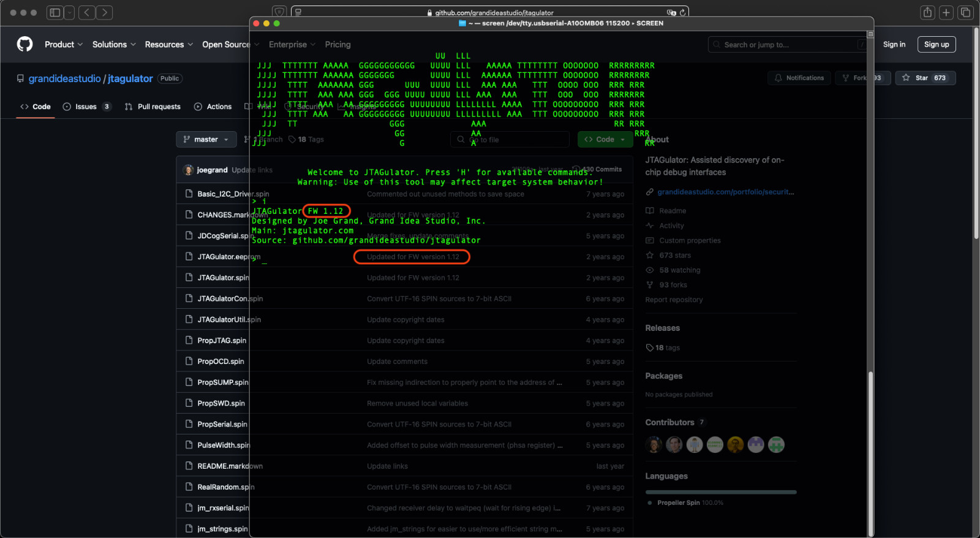
Task: Open the jtagulator repository name link
Action: pos(130,78)
